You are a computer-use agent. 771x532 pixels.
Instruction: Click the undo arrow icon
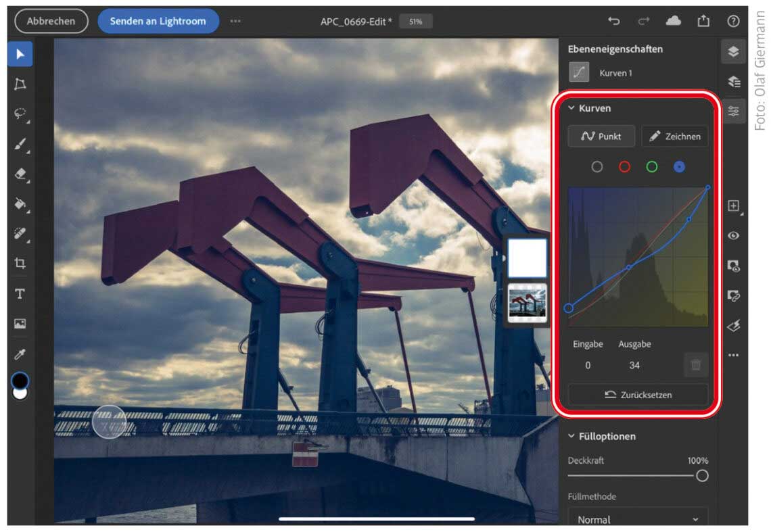pos(614,21)
